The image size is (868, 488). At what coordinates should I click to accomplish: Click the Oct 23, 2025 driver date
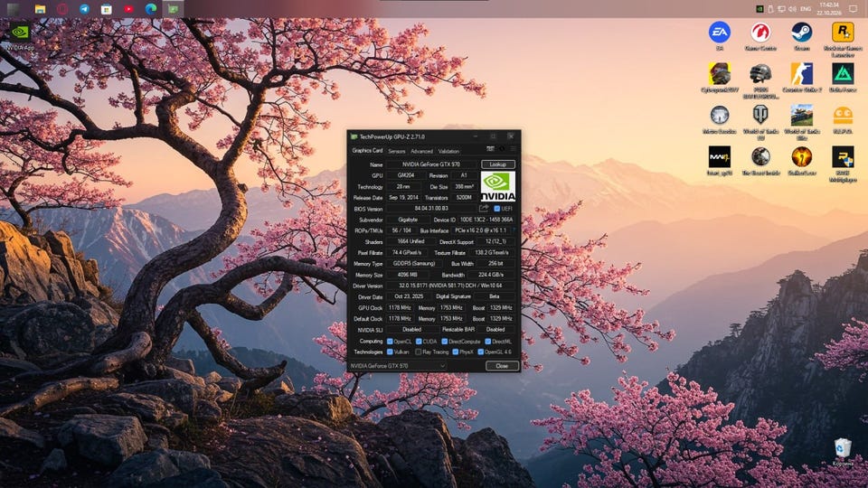coord(409,296)
